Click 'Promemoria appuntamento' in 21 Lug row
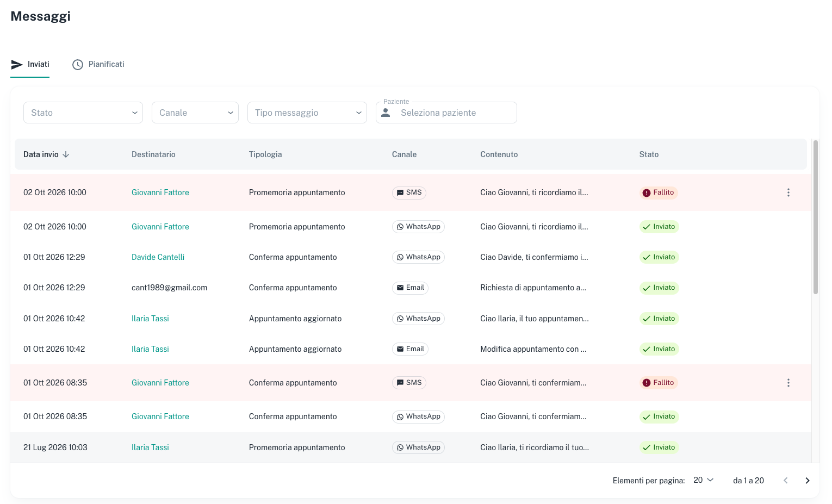The image size is (832, 504). click(x=297, y=447)
